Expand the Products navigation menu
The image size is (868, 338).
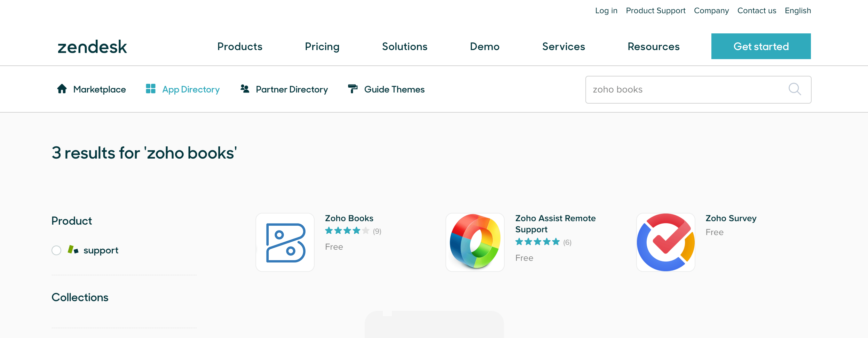click(240, 47)
